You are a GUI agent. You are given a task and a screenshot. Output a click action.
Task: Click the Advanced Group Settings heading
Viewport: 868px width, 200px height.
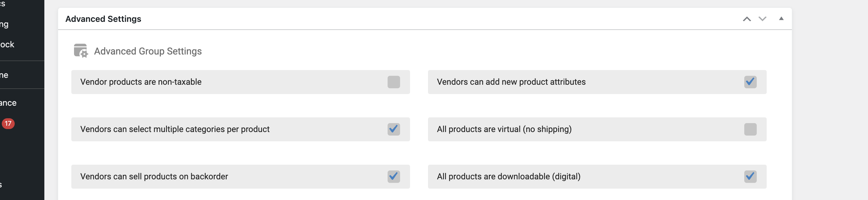click(147, 51)
